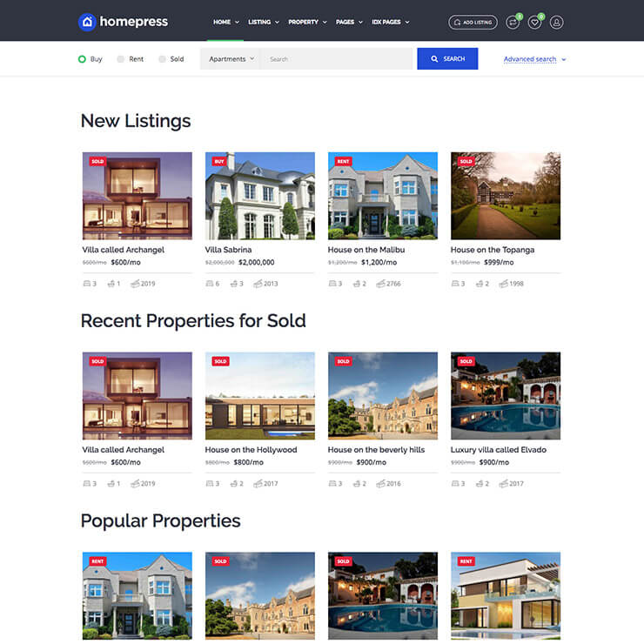Click Luxury villa called Elvado title
Screen dimensions: 644x644
(x=498, y=450)
